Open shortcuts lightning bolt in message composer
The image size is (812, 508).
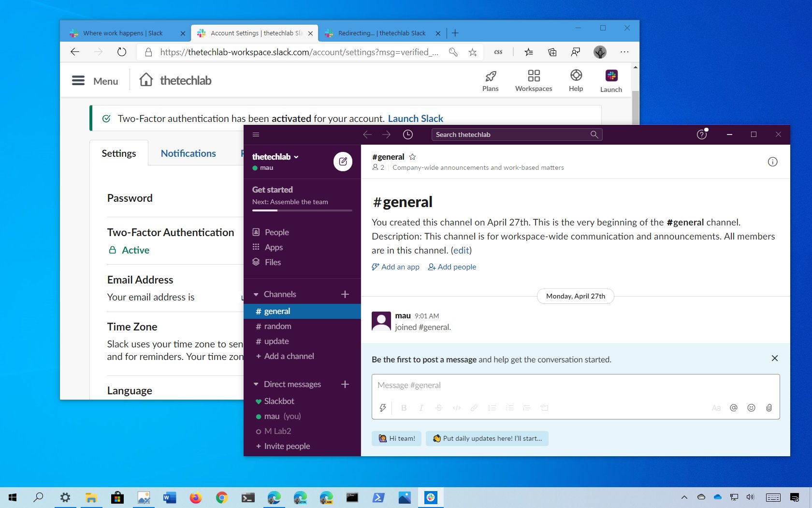coord(383,408)
